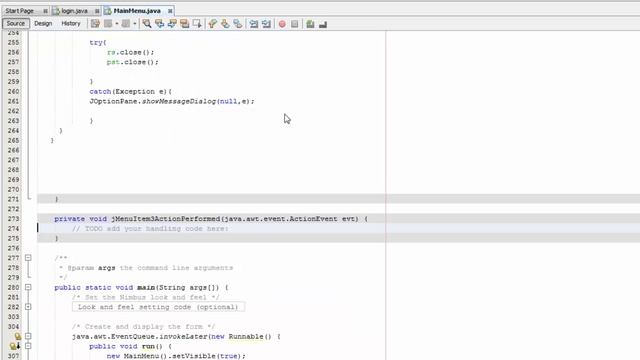
Task: Switch to Source view
Action: click(x=16, y=23)
